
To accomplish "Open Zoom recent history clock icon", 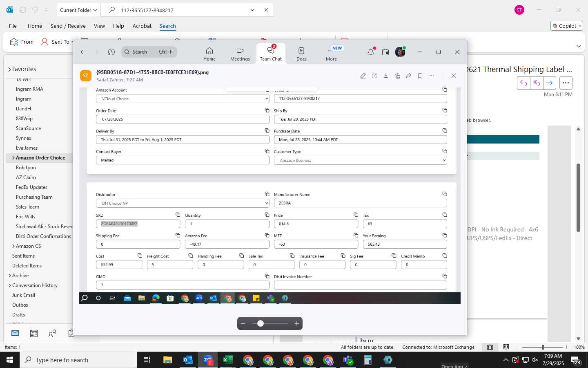I will [111, 52].
